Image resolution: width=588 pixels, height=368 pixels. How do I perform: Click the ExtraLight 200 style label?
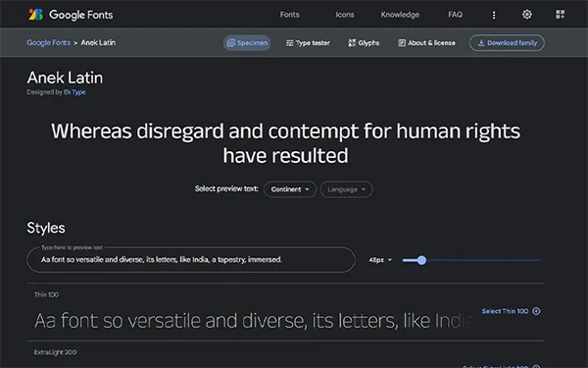55,352
